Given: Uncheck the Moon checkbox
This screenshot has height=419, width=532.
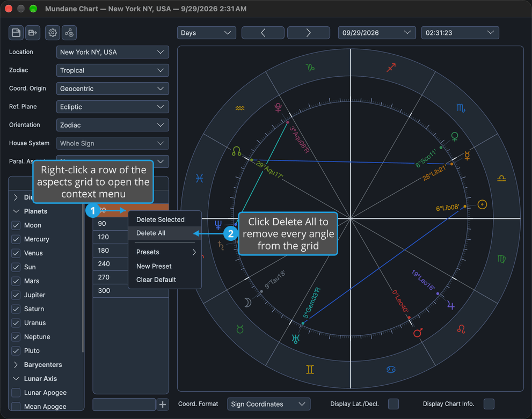Looking at the screenshot, I should 16,225.
